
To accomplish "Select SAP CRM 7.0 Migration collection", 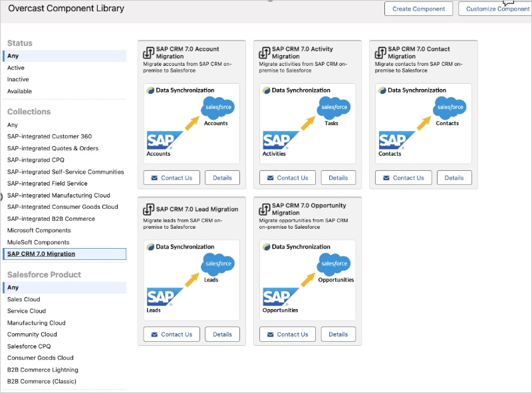I will 65,254.
